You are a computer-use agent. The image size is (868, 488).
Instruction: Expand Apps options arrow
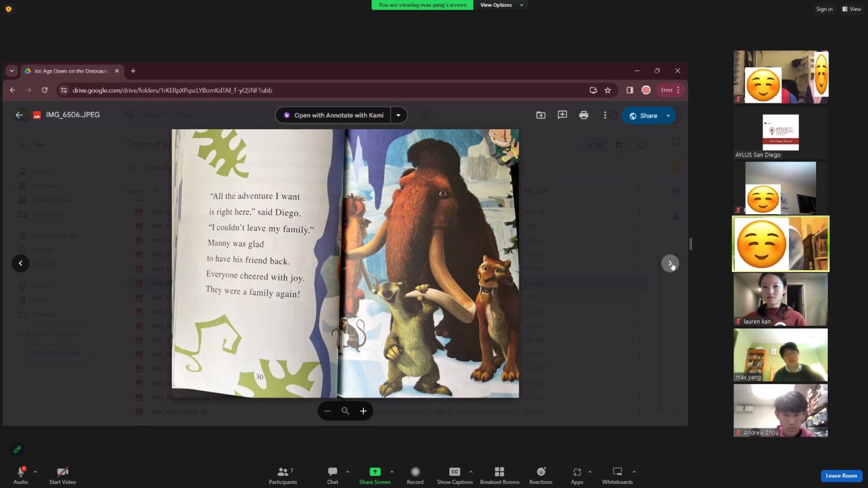[x=590, y=472]
